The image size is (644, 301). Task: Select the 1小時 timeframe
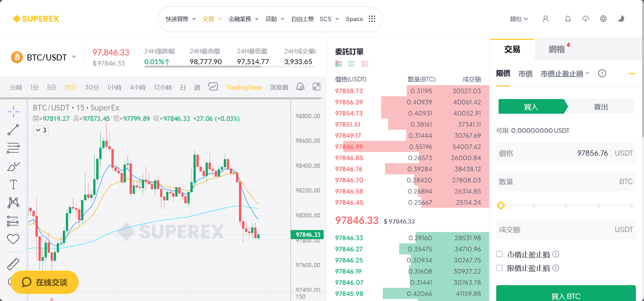[114, 87]
